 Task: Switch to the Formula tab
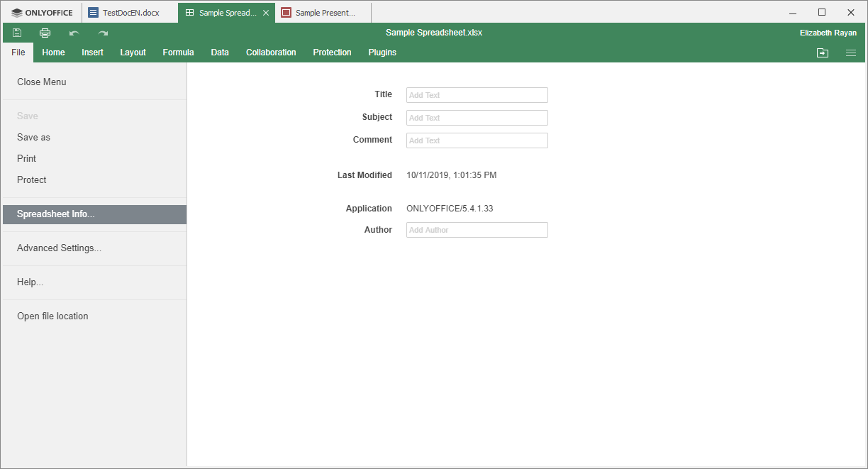(178, 53)
